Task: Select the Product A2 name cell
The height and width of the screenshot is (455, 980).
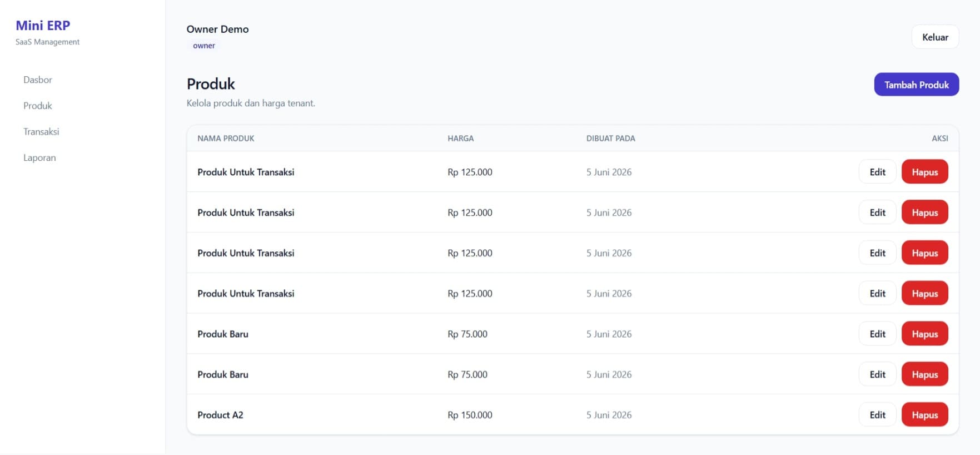Action: coord(220,415)
